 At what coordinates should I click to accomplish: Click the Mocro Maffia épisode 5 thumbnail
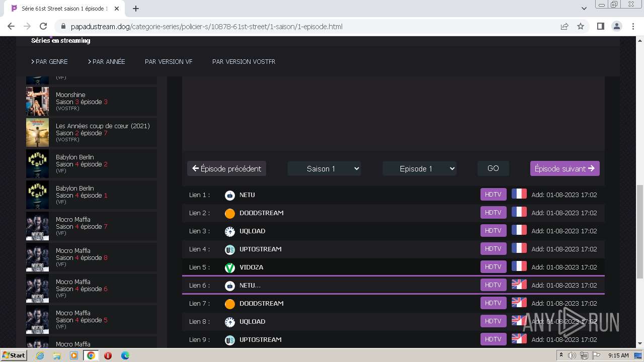[x=37, y=320]
